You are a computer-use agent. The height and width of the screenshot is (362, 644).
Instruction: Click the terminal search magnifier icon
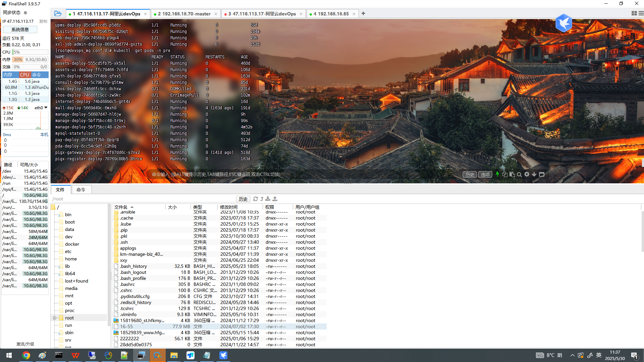click(519, 174)
